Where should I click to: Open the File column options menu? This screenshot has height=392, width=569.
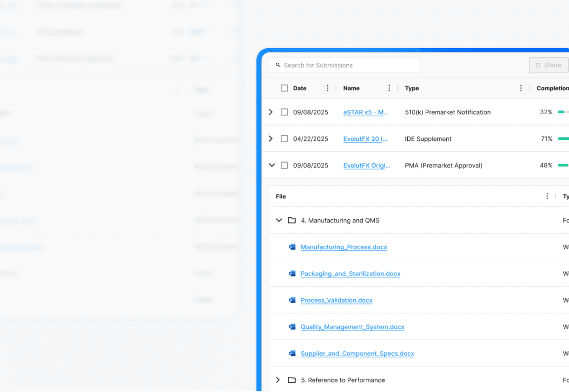coord(547,196)
